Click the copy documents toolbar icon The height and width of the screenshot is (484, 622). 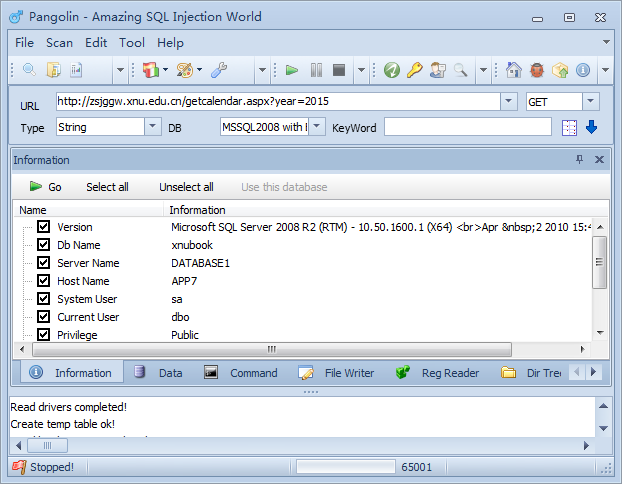[x=54, y=70]
